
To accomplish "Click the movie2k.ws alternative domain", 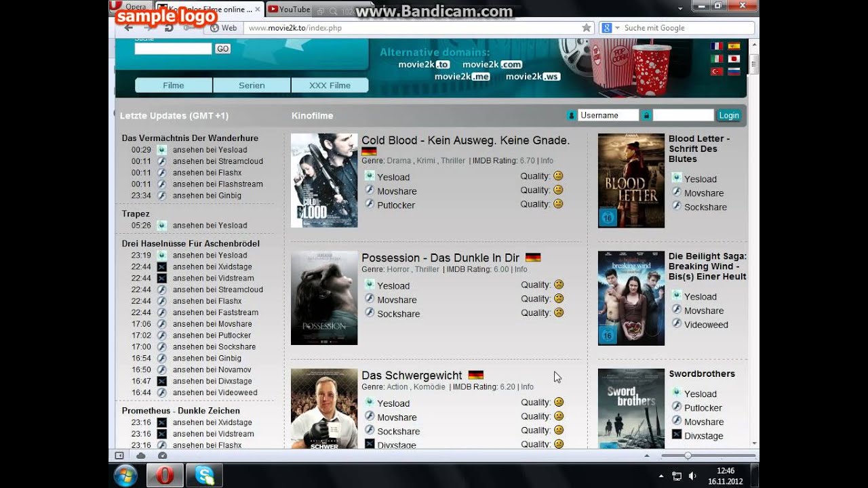I will 533,77.
